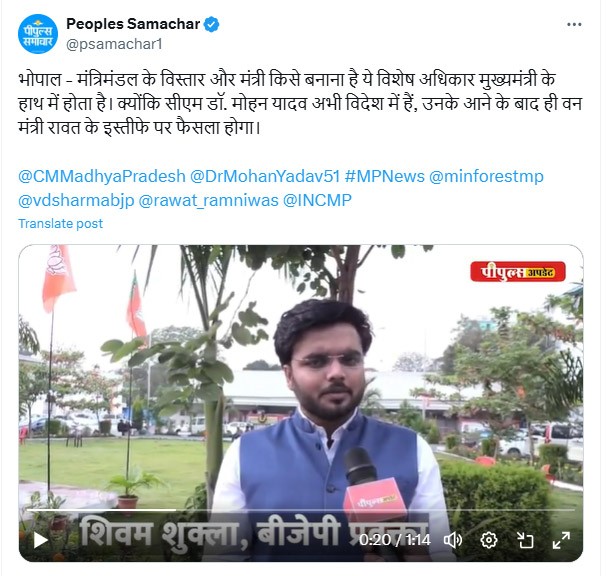Open the @vdsharmabjp mention
This screenshot has height=576, width=610.
(x=76, y=200)
